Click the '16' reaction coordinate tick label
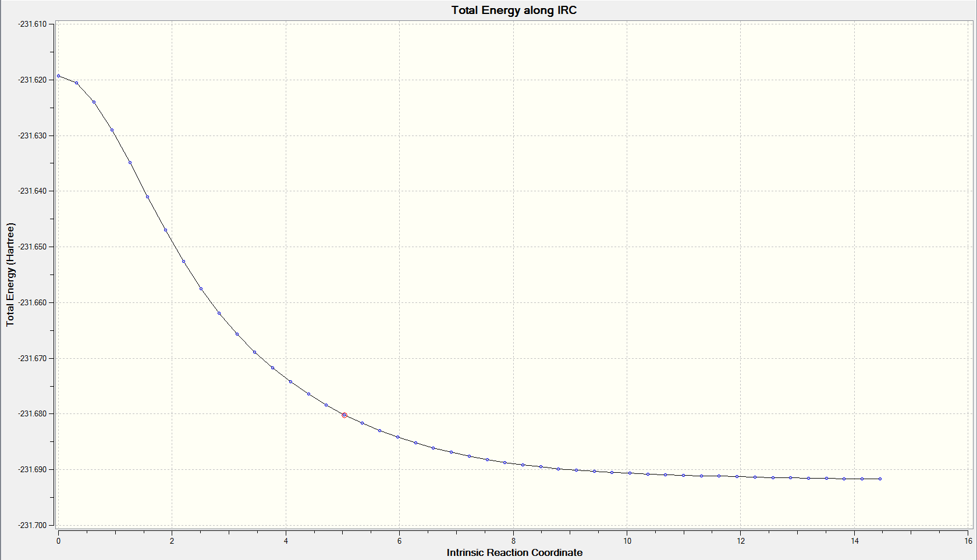The width and height of the screenshot is (977, 560). point(968,541)
